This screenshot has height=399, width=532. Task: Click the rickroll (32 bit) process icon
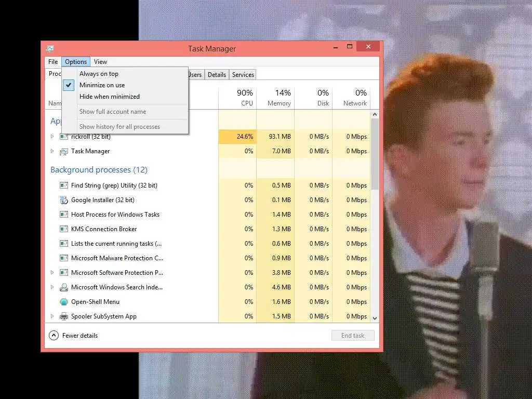[x=64, y=137]
